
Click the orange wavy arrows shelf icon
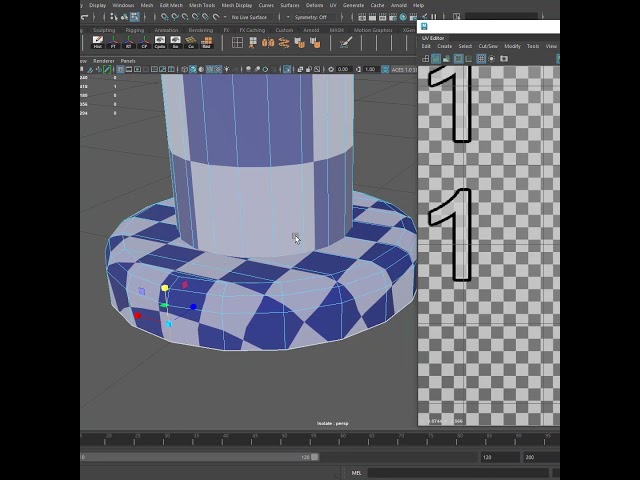[x=284, y=42]
